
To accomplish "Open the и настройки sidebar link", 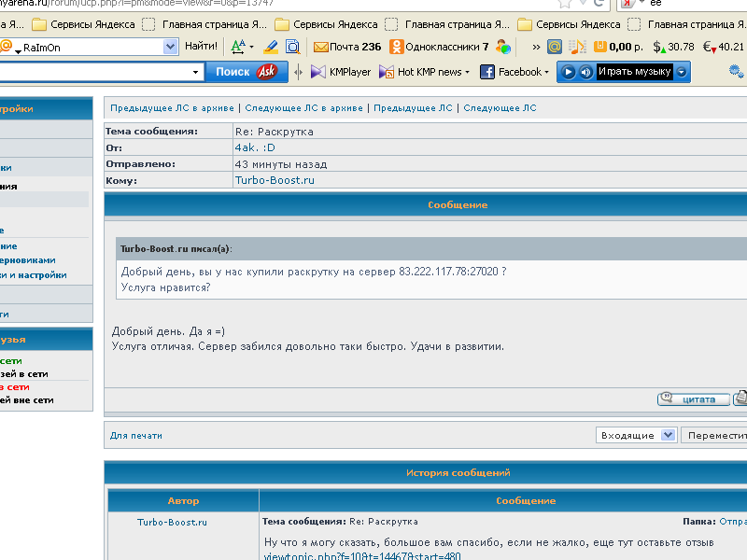I will (34, 275).
